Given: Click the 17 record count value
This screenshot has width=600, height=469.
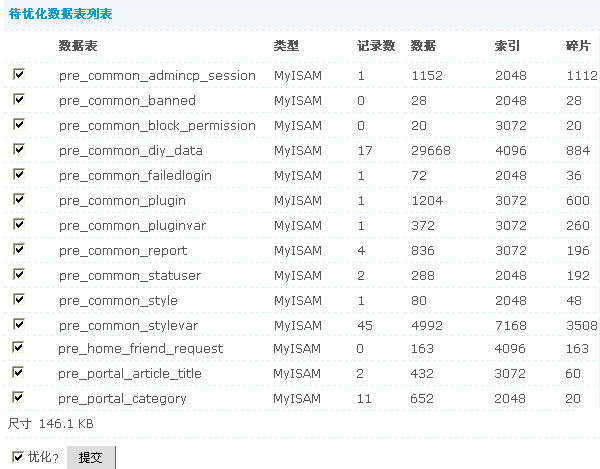Looking at the screenshot, I should [365, 151].
